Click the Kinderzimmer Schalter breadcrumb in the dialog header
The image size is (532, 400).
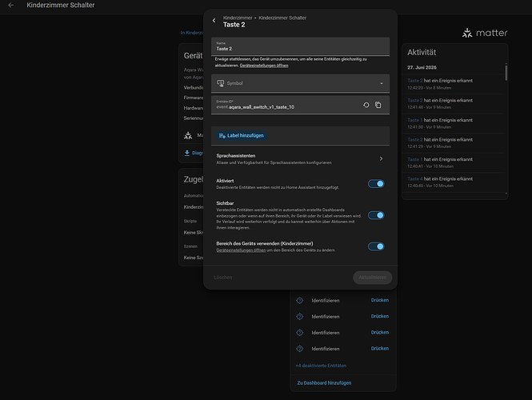[282, 18]
